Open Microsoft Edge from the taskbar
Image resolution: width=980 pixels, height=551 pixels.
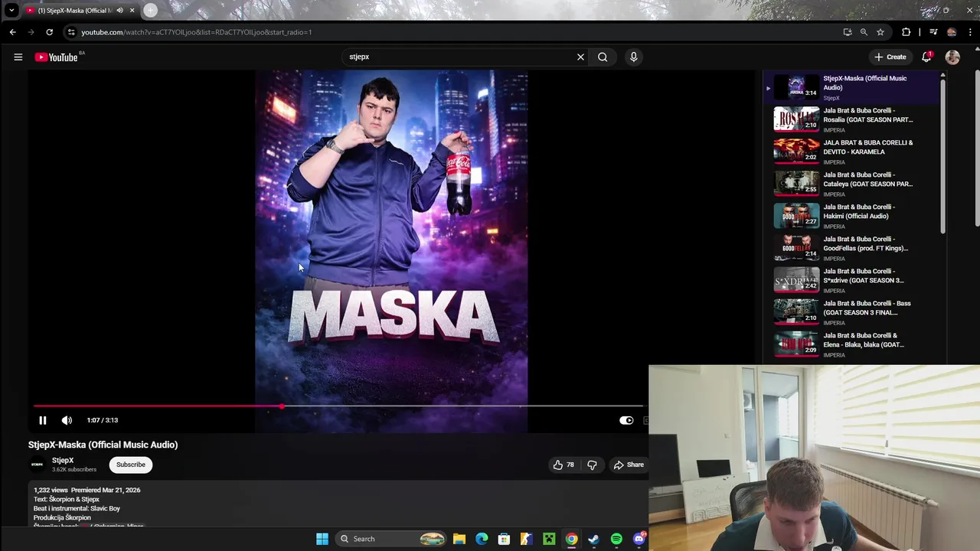tap(482, 539)
